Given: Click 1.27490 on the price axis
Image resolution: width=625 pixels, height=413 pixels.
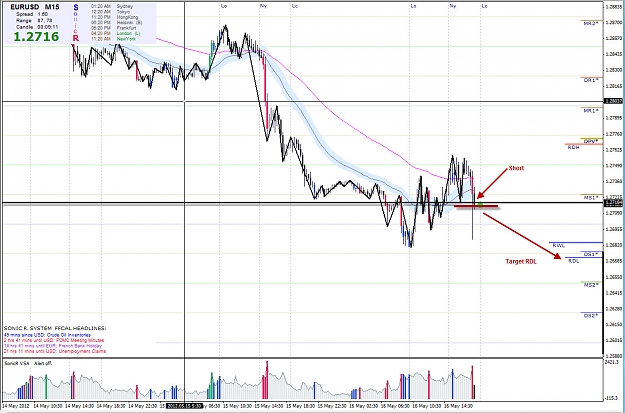Looking at the screenshot, I should (x=613, y=165).
